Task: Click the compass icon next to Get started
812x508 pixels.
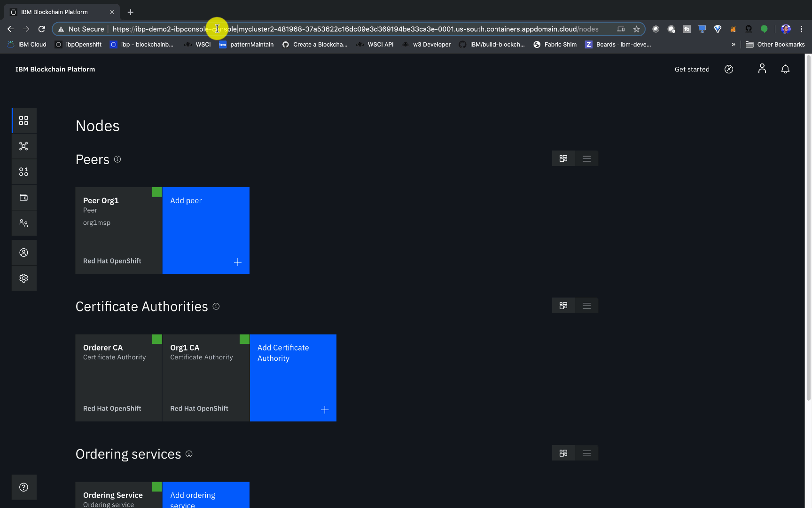Action: [729, 69]
